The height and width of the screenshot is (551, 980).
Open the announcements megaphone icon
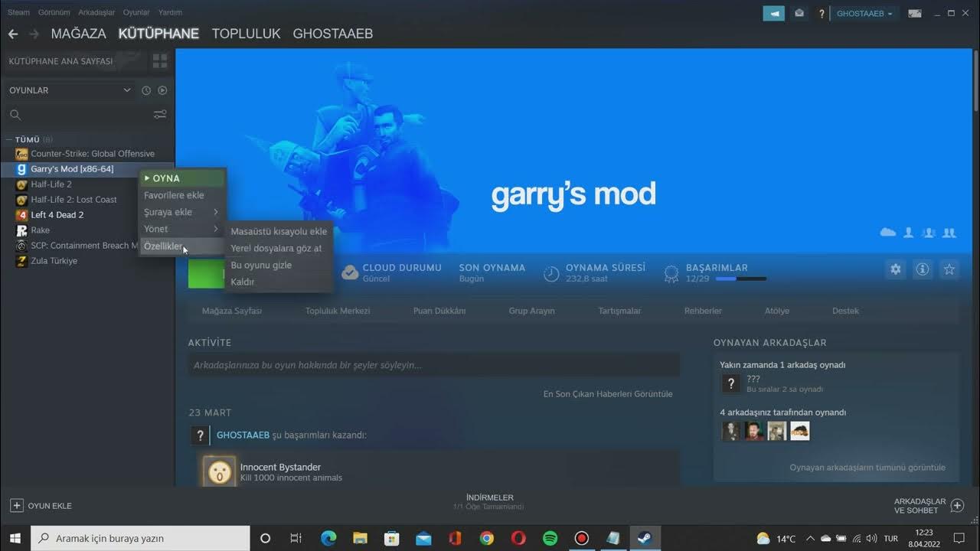(774, 13)
